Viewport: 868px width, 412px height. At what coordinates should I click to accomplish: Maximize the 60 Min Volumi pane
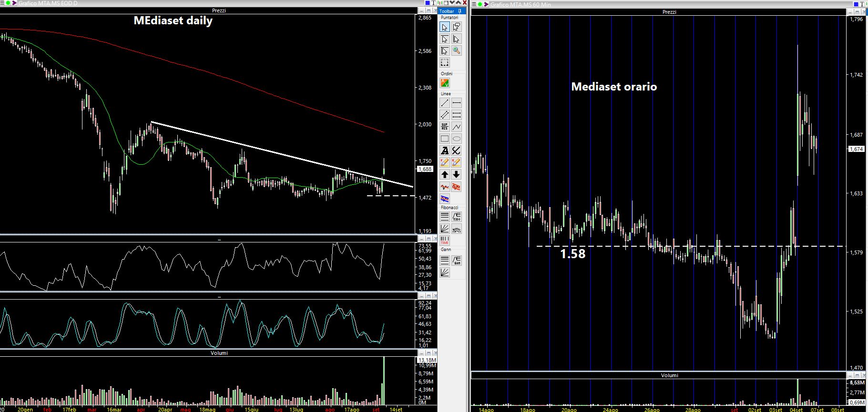point(858,375)
